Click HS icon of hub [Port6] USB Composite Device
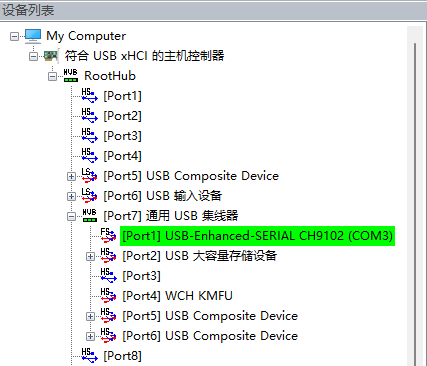427x366 pixels. click(108, 335)
